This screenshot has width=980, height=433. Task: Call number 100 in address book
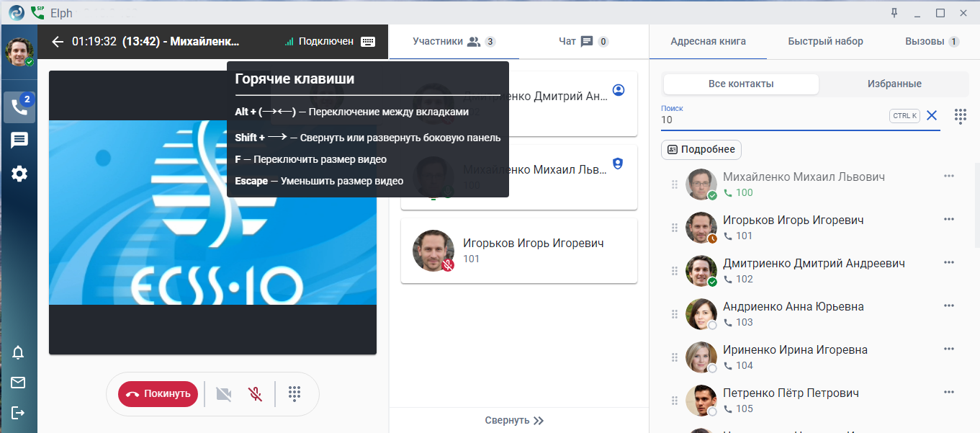click(739, 192)
